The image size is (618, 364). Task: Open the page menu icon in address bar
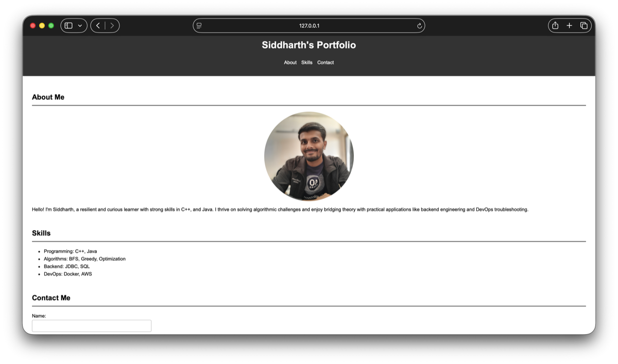tap(199, 26)
